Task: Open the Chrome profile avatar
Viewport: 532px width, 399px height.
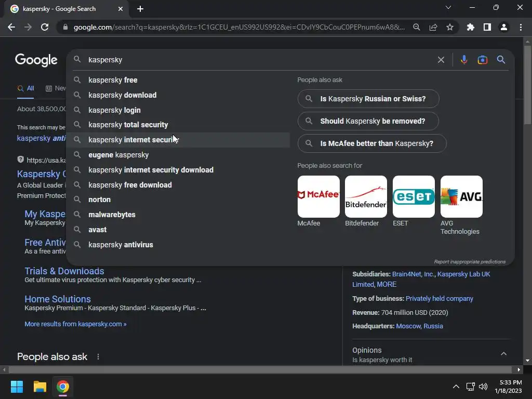Action: (x=504, y=27)
